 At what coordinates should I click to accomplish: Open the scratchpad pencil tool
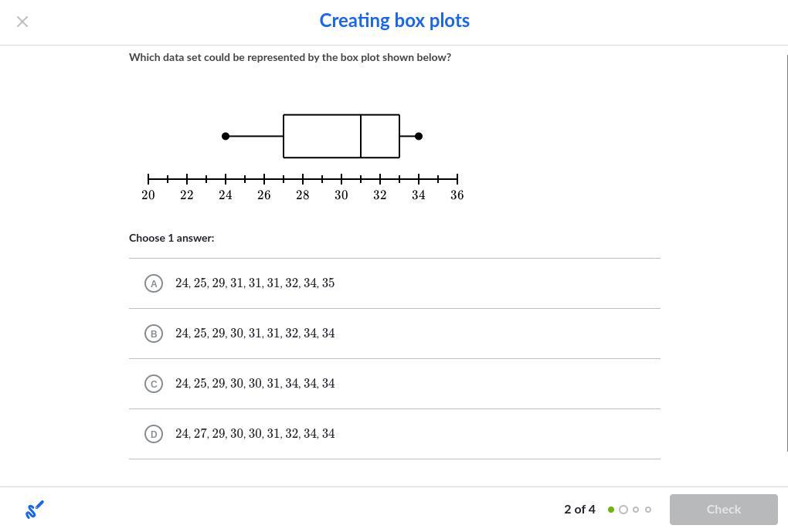(35, 510)
